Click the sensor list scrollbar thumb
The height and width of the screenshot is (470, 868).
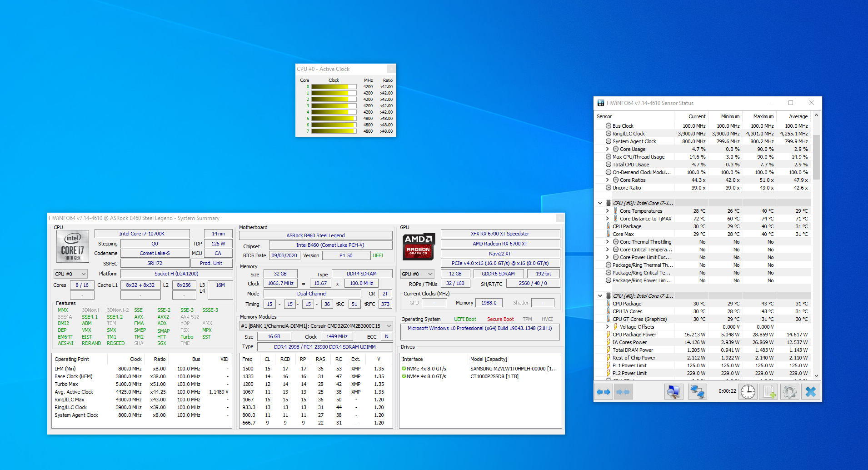tap(816, 157)
